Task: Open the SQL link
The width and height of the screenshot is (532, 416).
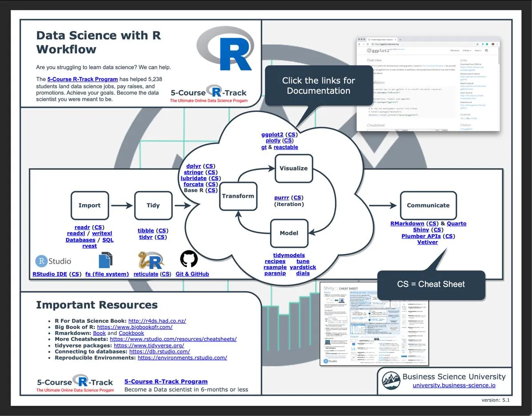Action: [108, 240]
